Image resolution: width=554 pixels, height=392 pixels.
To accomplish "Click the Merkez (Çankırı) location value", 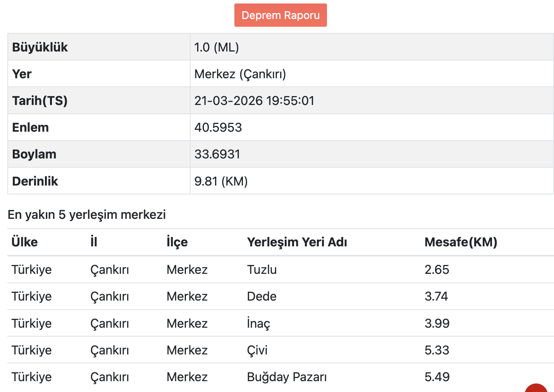I will tap(240, 74).
